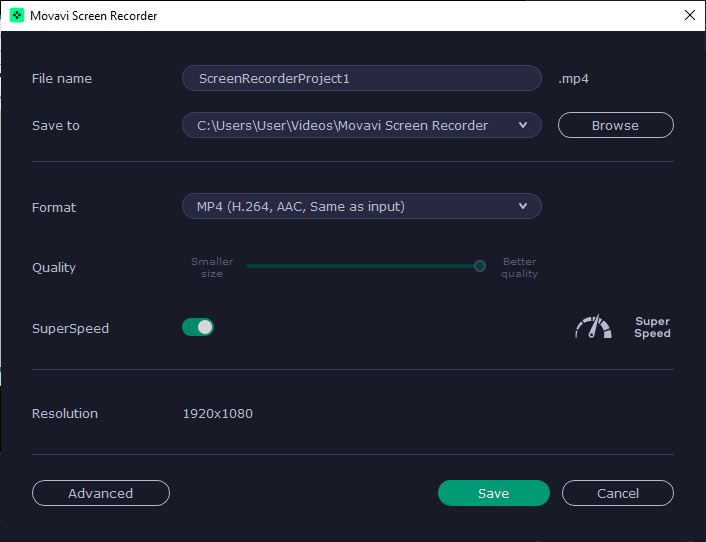Click the green Save button
The height and width of the screenshot is (542, 706).
pyautogui.click(x=493, y=493)
